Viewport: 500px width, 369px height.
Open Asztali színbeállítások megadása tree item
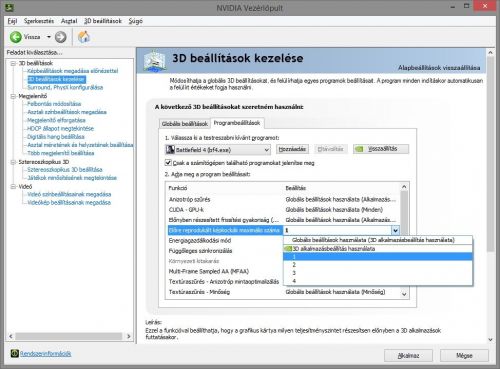67,112
